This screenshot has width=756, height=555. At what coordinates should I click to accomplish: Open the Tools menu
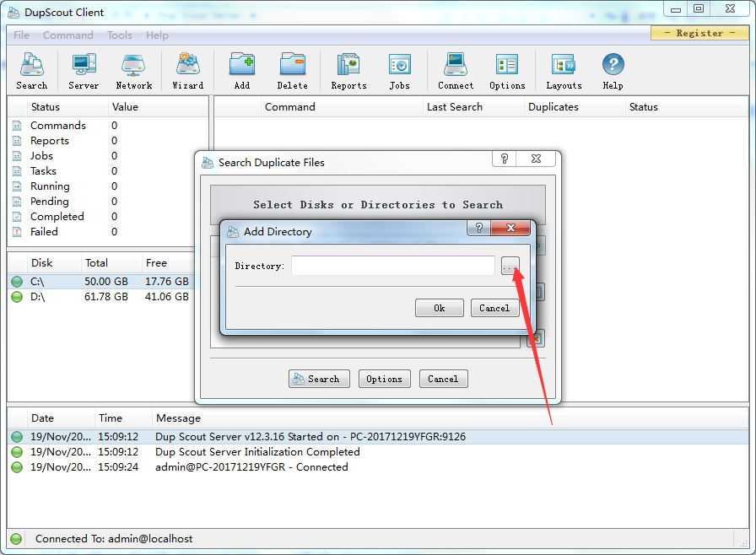[120, 35]
